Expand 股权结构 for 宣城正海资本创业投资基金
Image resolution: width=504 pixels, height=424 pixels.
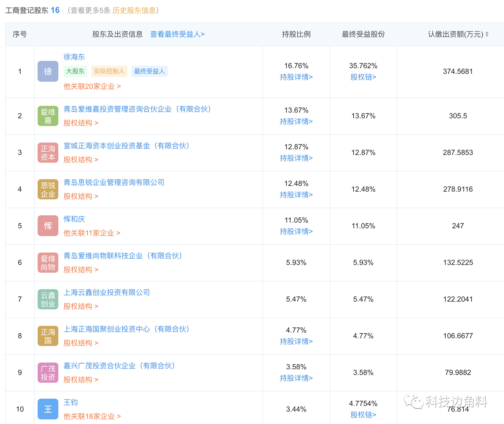pyautogui.click(x=81, y=160)
